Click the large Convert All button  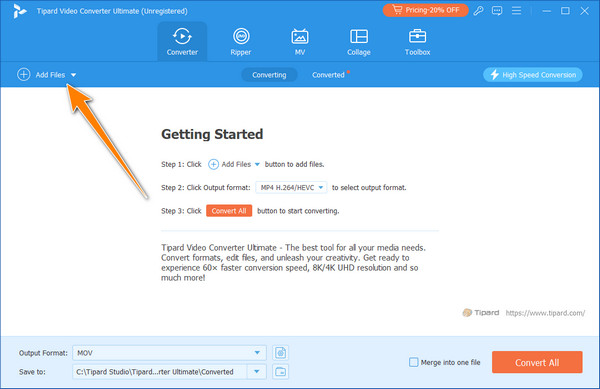point(537,362)
